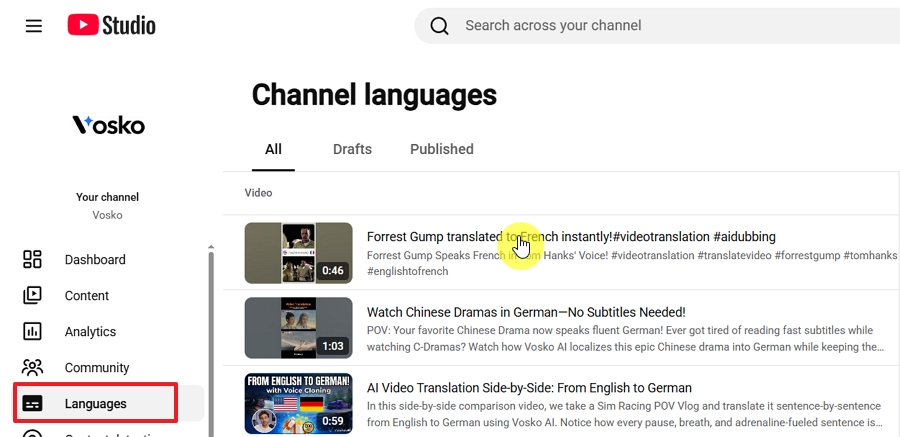Screen dimensions: 900x437
Task: Click the Your channel label
Action: tap(107, 197)
